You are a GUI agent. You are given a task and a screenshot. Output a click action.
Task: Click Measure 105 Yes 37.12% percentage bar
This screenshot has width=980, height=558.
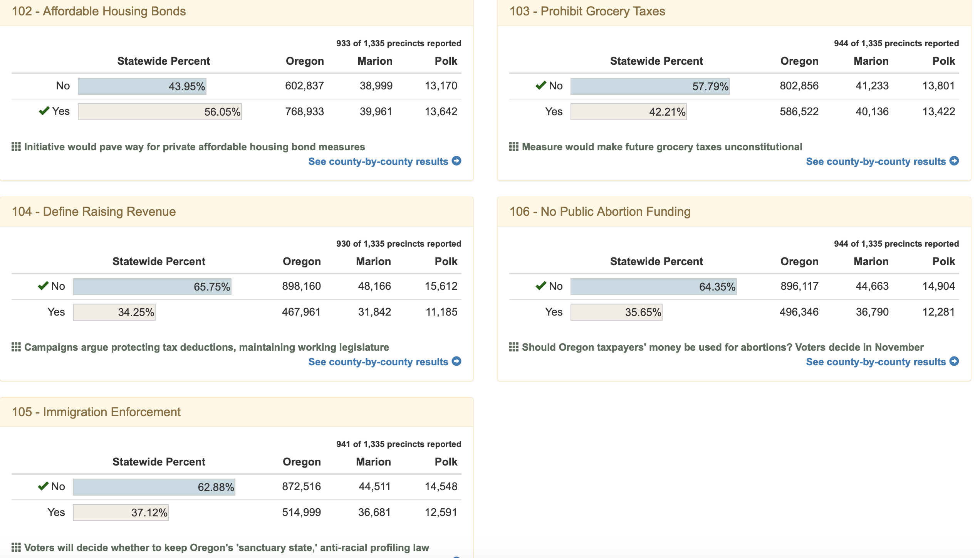[x=121, y=513]
